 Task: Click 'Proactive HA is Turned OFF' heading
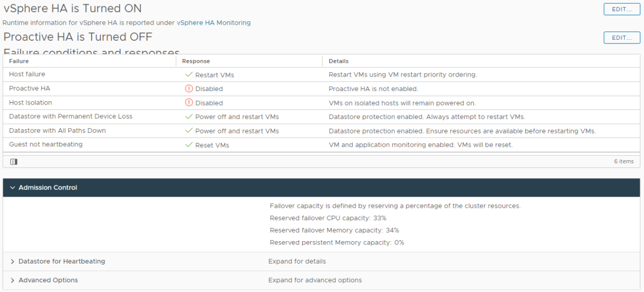click(x=78, y=36)
